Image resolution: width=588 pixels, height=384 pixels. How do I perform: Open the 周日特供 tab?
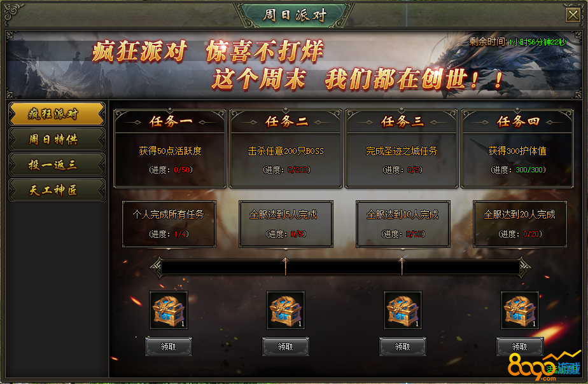57,139
